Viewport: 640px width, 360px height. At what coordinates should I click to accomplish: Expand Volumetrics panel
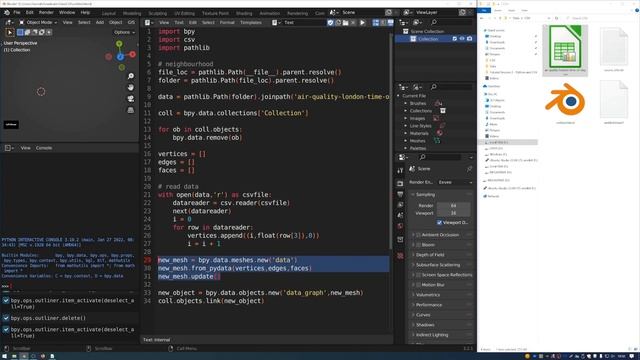pos(428,295)
